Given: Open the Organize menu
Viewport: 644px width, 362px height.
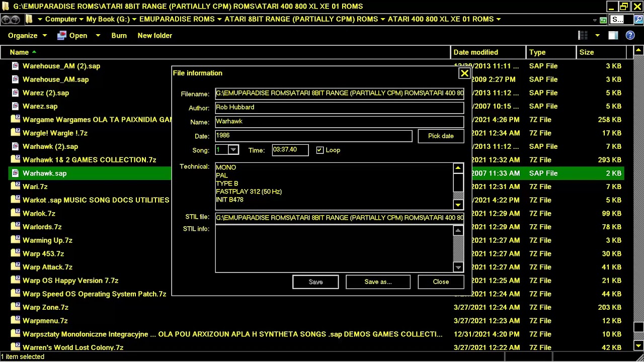Looking at the screenshot, I should [x=27, y=36].
